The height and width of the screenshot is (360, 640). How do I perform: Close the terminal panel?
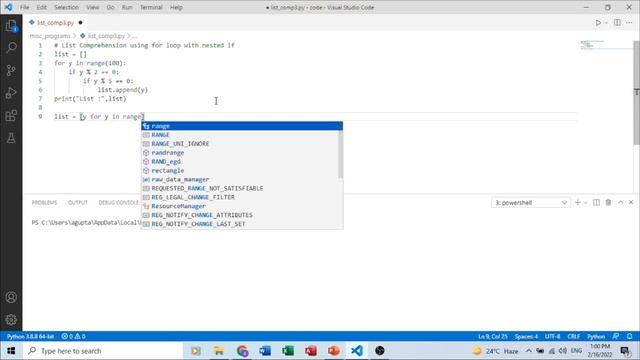[x=631, y=202]
